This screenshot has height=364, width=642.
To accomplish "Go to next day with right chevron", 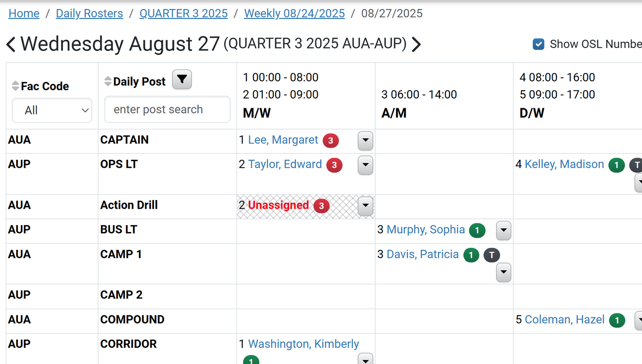I will click(416, 45).
